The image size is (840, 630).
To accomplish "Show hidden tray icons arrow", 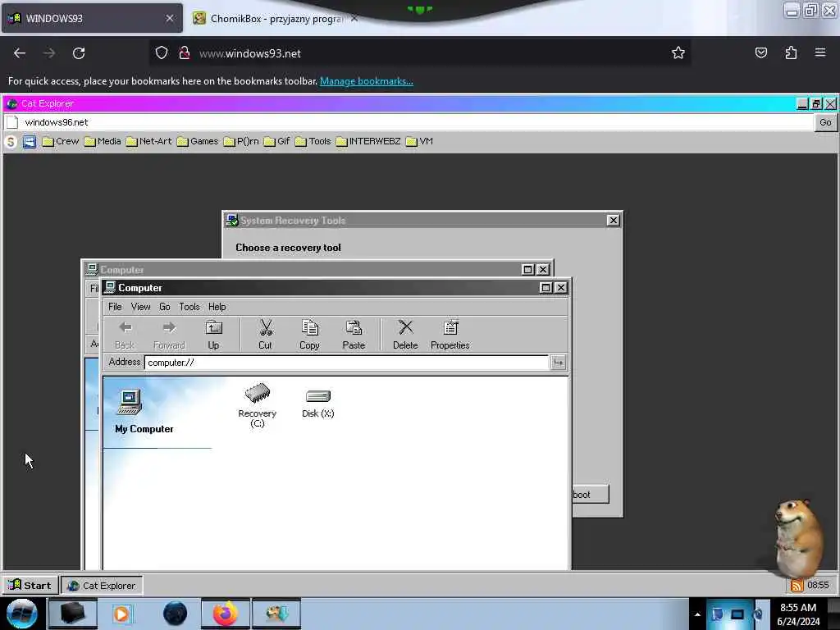I will 697,614.
